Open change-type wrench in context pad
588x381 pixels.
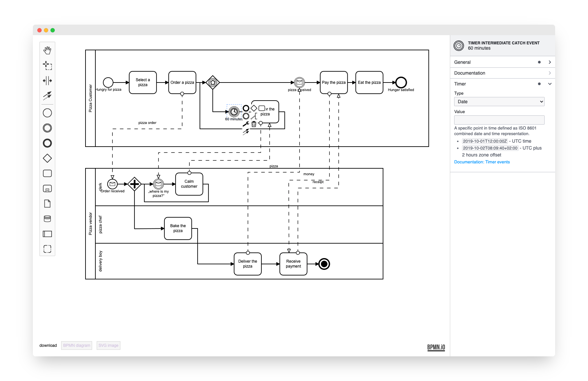pyautogui.click(x=246, y=124)
